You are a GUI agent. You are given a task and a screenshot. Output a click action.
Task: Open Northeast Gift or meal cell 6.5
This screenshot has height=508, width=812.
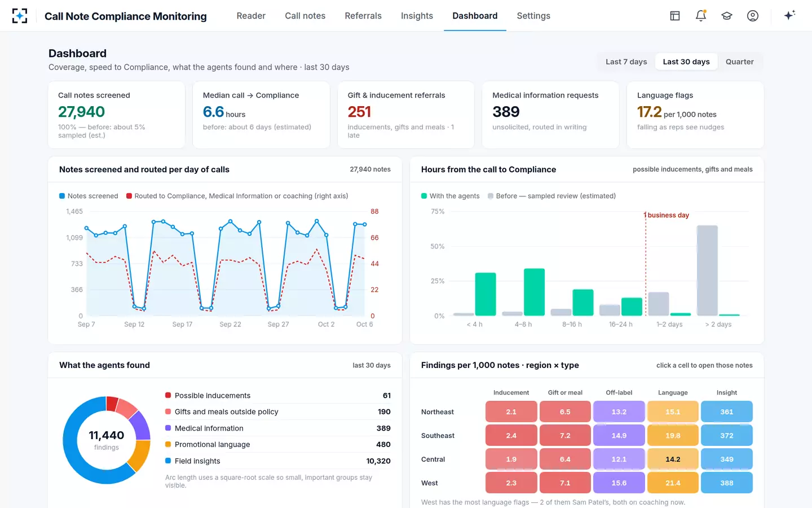[x=565, y=411]
